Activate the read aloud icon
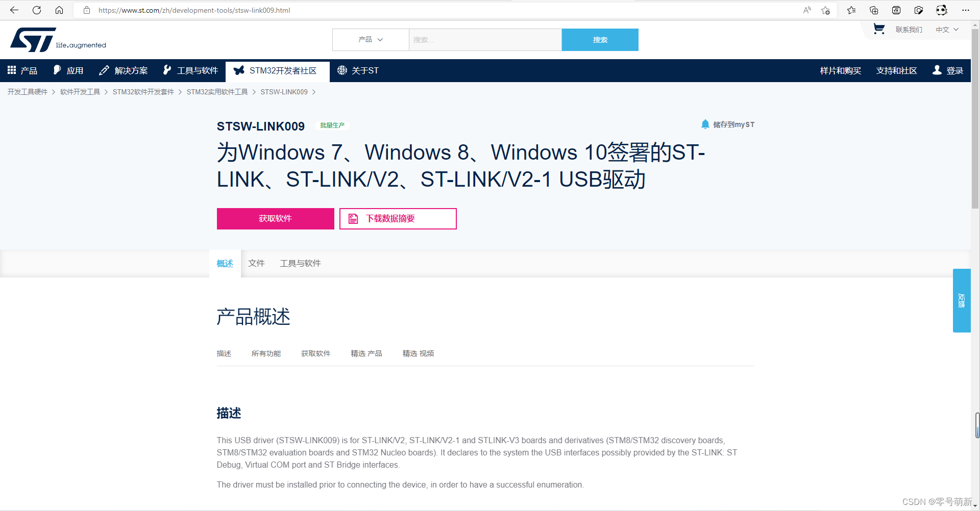980x511 pixels. [807, 10]
